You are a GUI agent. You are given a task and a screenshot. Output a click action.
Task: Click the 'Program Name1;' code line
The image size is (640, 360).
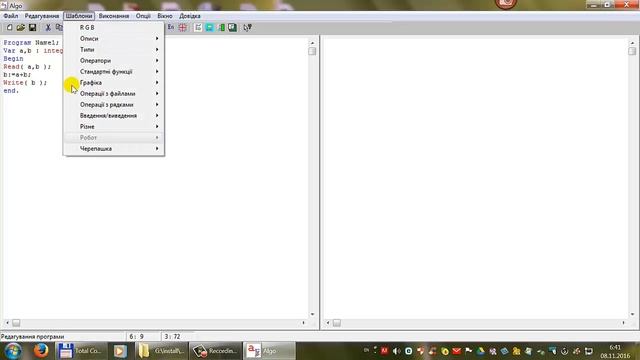tap(31, 42)
